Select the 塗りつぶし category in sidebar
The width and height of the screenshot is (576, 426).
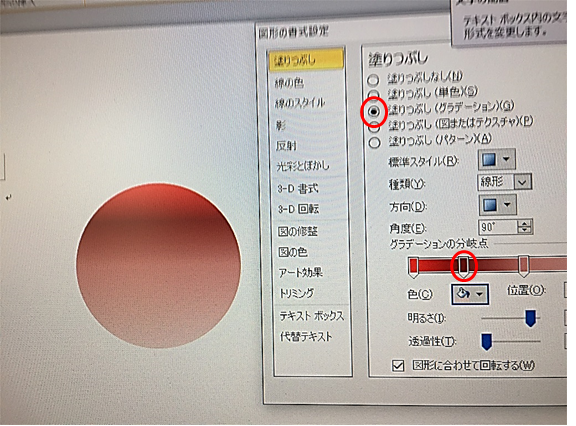[x=306, y=60]
